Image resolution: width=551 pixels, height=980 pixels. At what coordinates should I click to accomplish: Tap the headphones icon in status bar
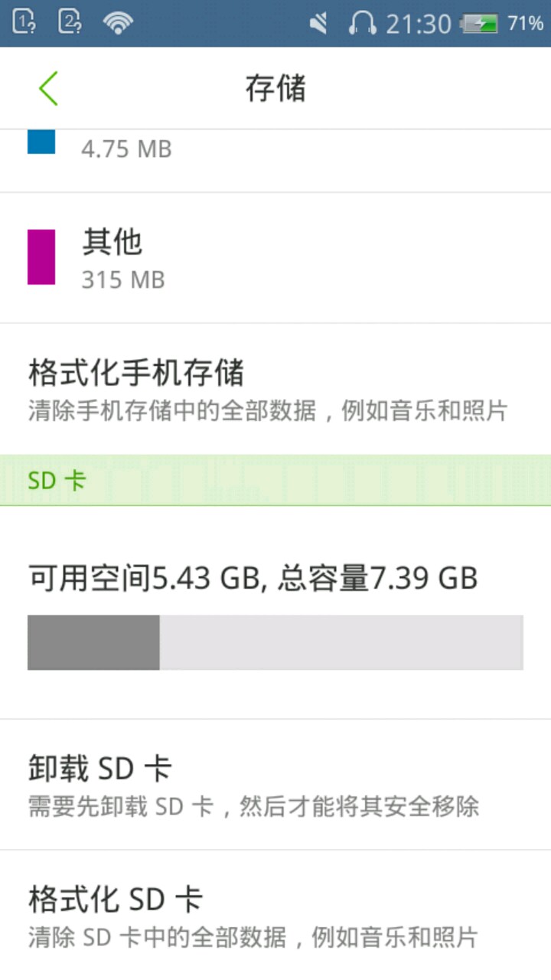(x=362, y=23)
